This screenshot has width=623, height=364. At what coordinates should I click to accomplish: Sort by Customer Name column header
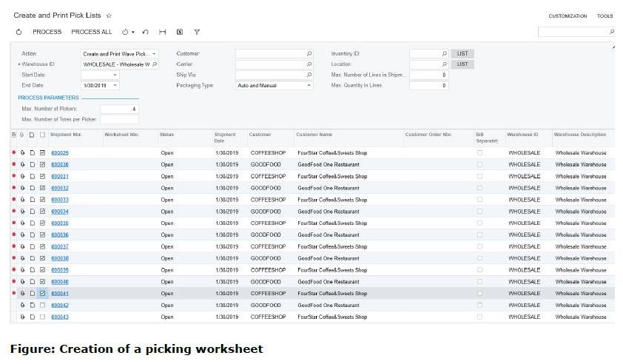coord(314,135)
